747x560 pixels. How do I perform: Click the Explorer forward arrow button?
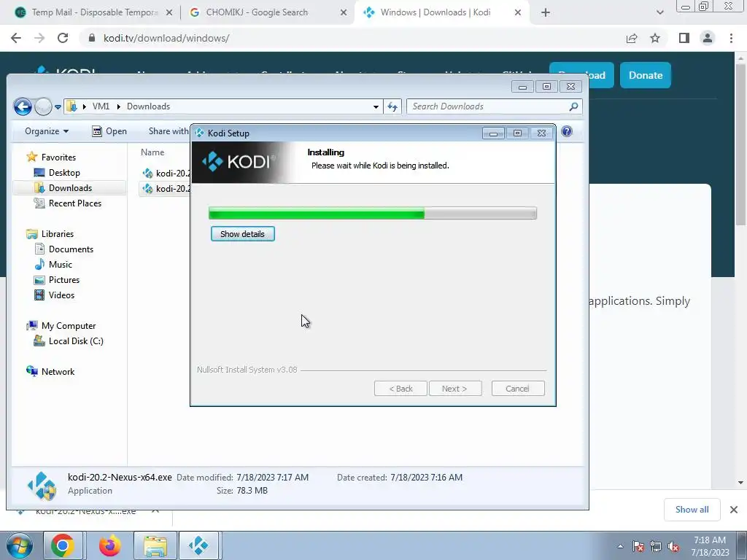click(x=43, y=106)
